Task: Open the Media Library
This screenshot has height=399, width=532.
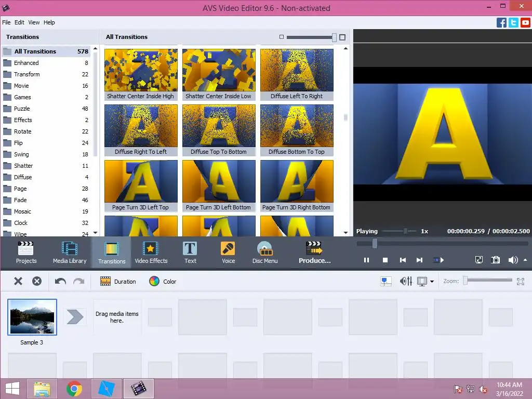Action: [x=70, y=252]
